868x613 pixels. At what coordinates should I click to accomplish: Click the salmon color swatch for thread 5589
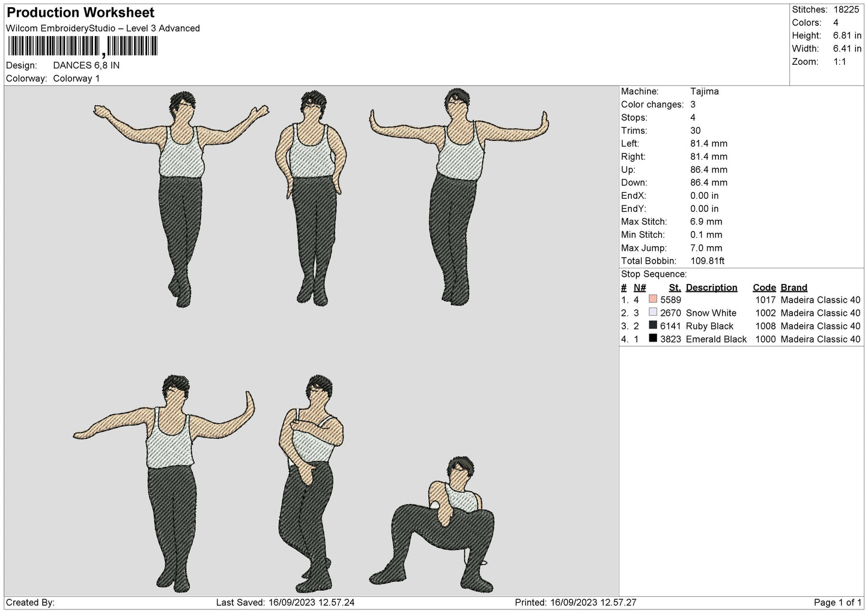pos(653,299)
